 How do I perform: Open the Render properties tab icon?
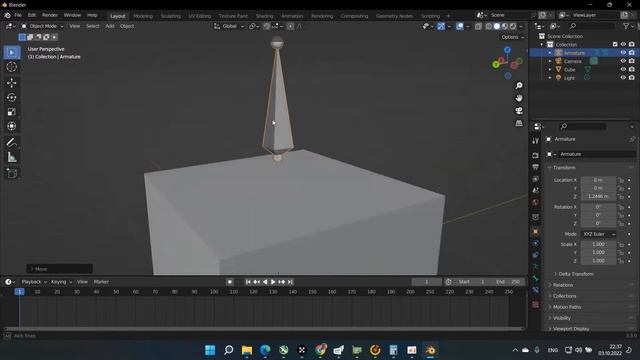[x=536, y=156]
